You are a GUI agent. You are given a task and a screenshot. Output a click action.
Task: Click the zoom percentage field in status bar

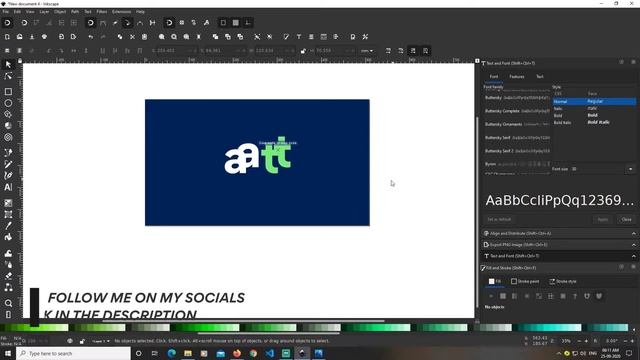point(566,341)
